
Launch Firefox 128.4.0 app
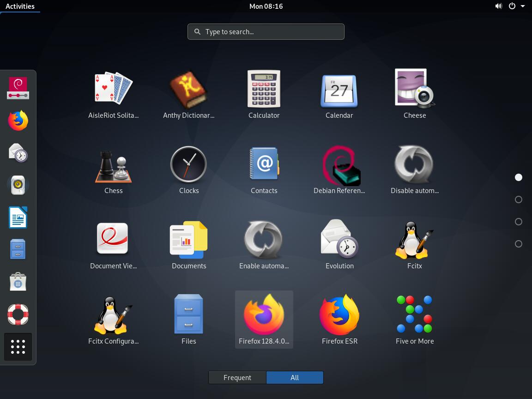[x=264, y=320]
